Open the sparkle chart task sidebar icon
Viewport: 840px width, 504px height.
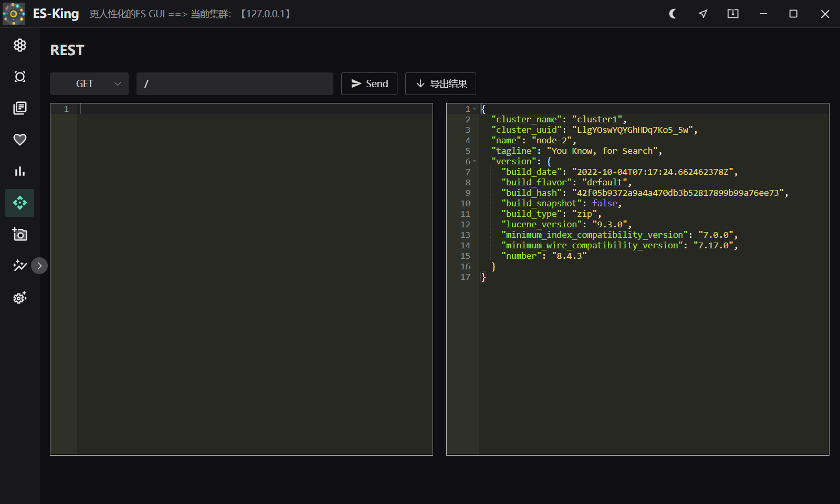tap(20, 266)
